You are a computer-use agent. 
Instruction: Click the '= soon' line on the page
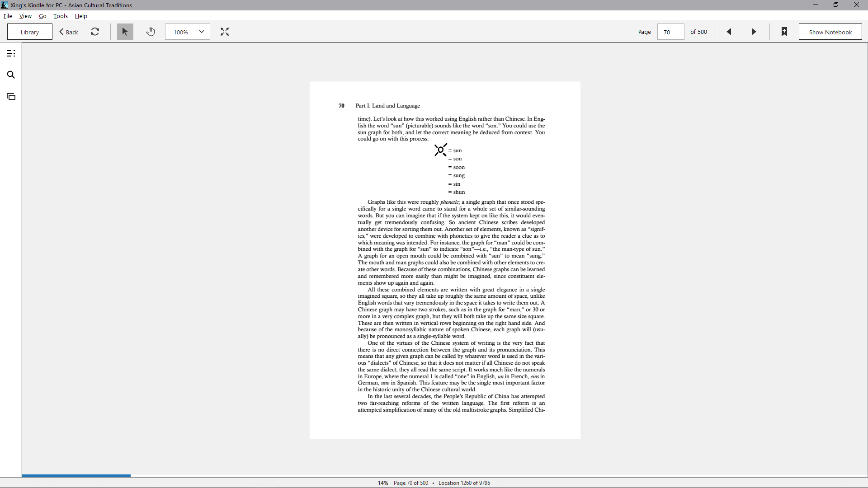(457, 167)
